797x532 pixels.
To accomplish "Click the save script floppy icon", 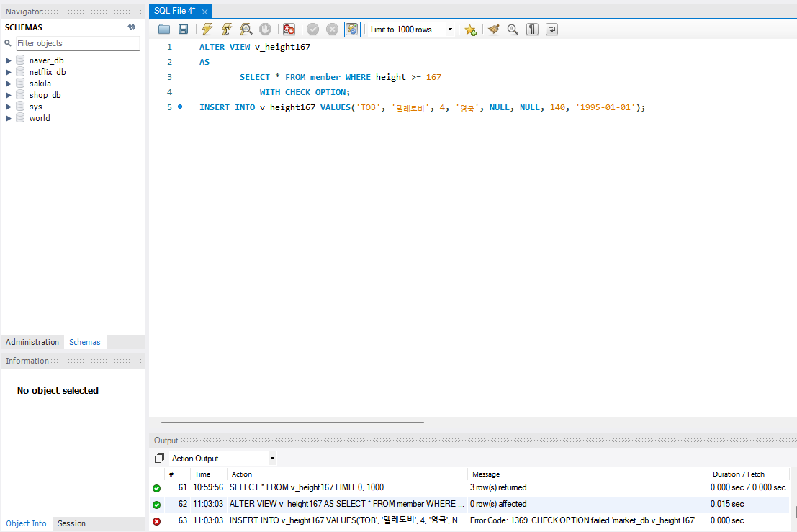I will [x=183, y=29].
